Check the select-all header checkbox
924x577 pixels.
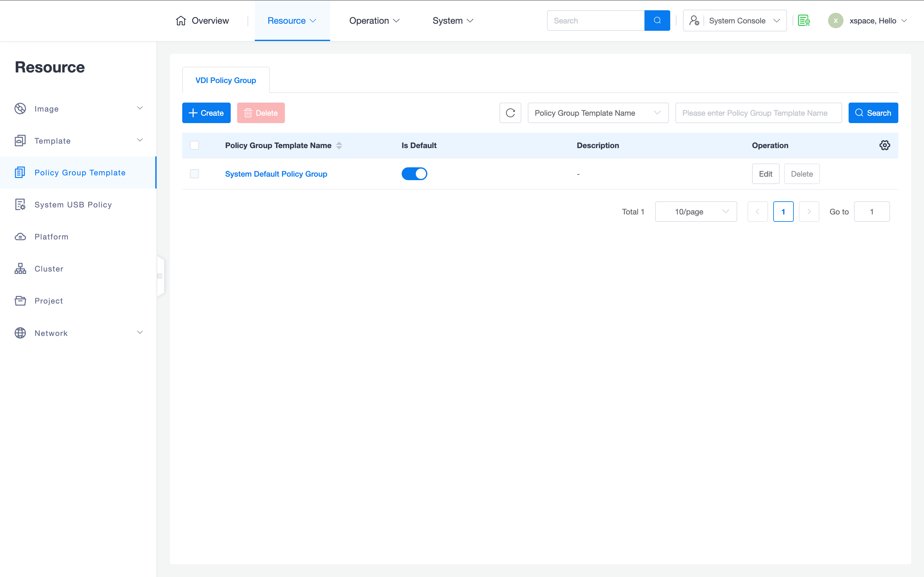click(194, 146)
